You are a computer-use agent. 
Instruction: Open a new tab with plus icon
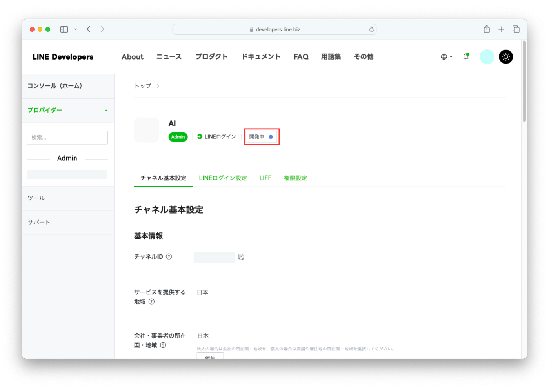tap(501, 29)
